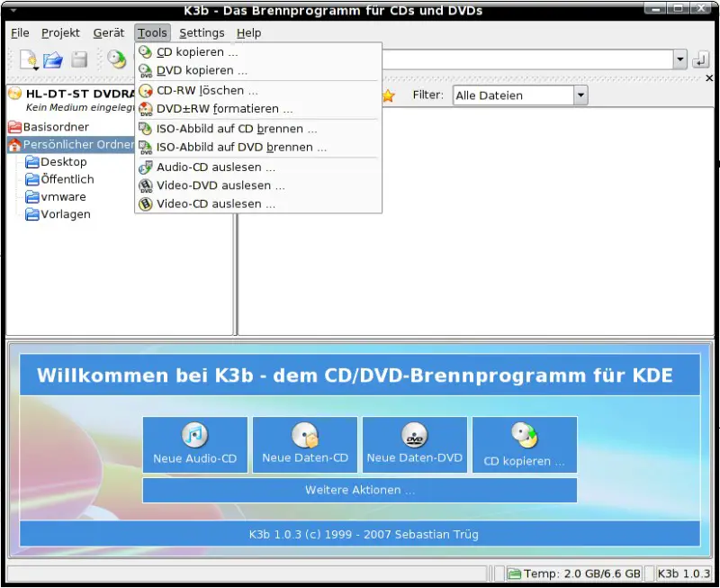This screenshot has width=720, height=588.
Task: Click the DVD kopieren menu icon
Action: point(146,70)
